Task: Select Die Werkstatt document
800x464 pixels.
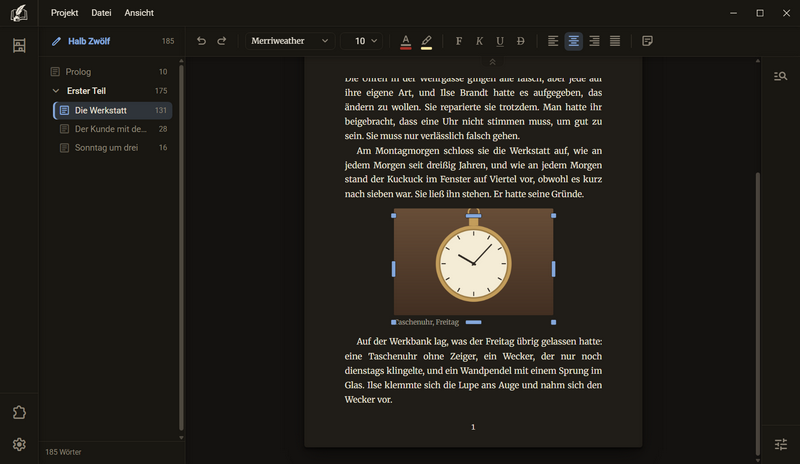Action: coord(113,110)
